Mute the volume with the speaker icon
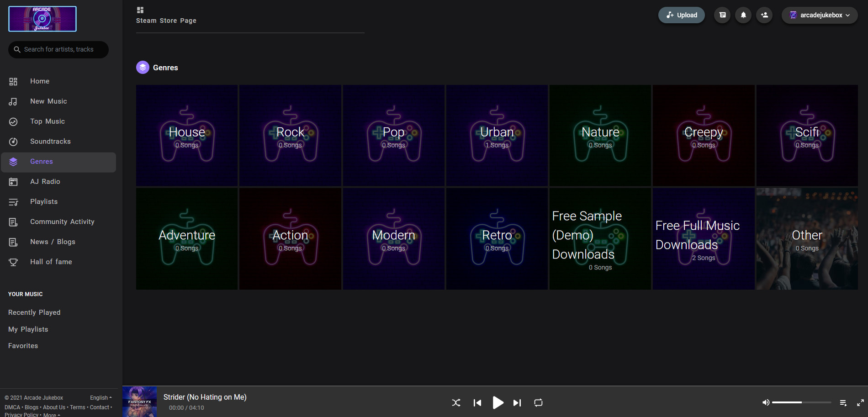 766,402
